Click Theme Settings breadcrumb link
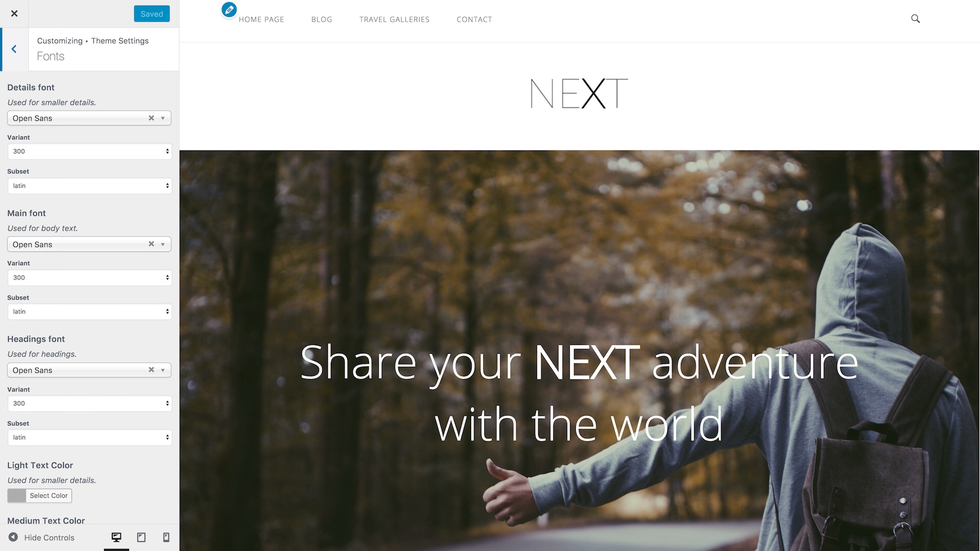This screenshot has height=551, width=980. click(x=120, y=40)
